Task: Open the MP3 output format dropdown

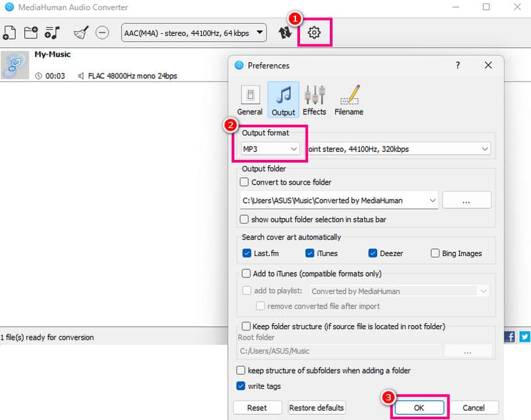Action: click(x=270, y=149)
